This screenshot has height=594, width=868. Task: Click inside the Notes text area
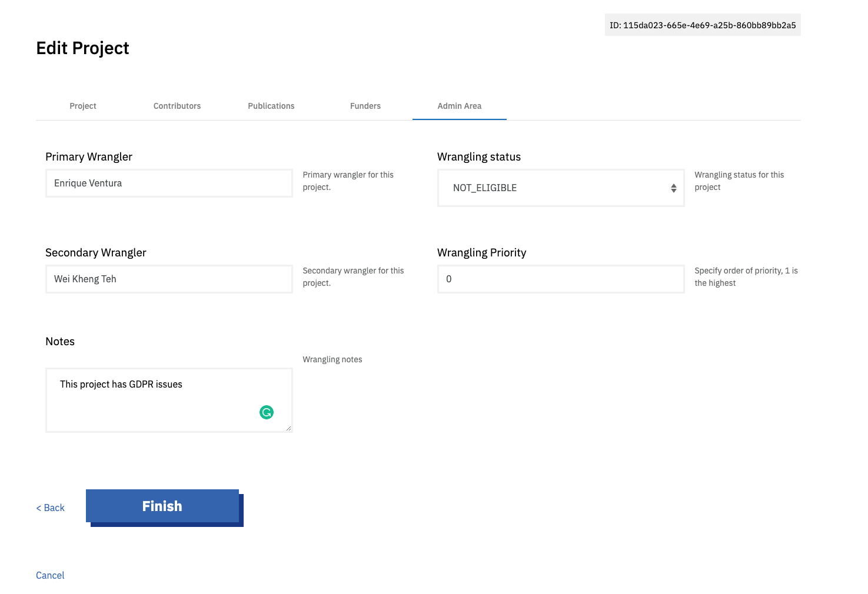168,400
